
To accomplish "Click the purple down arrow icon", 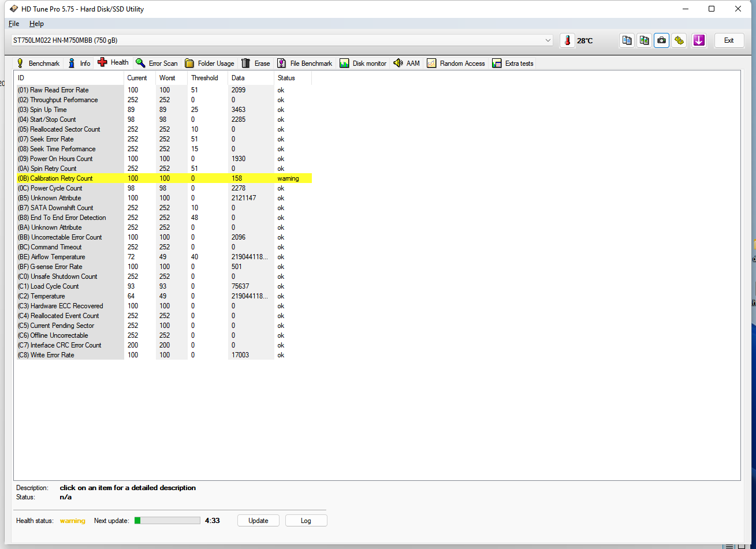I will click(699, 40).
